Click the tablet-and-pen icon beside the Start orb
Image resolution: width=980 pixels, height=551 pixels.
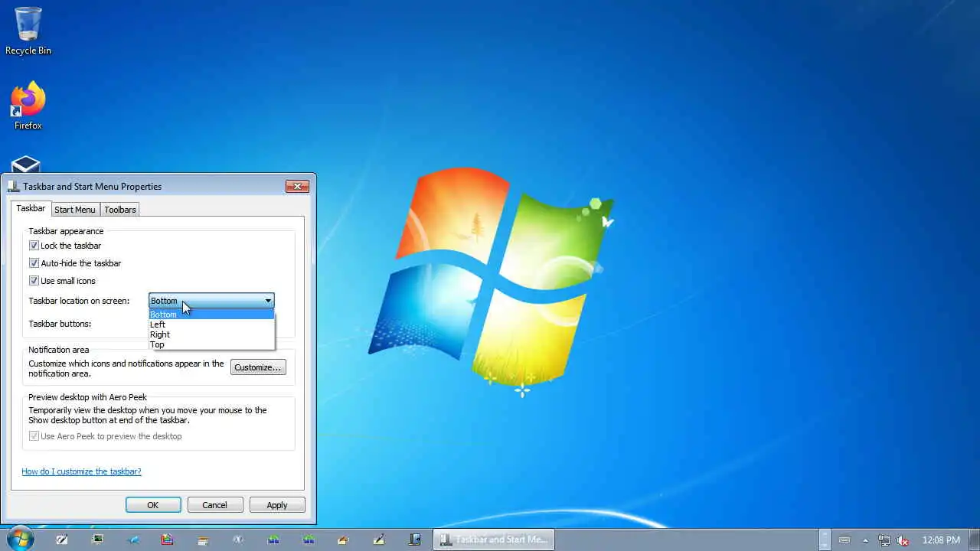(62, 540)
